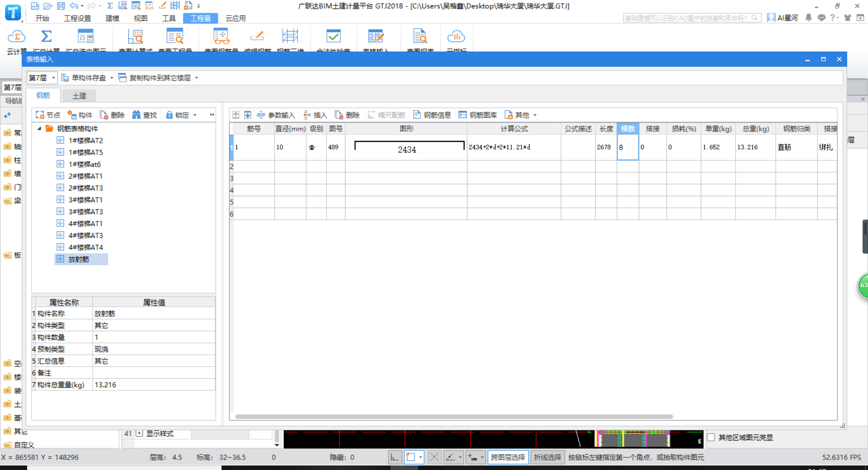The image size is (868, 470).
Task: Collapse the 钢筋表格构件 tree root
Action: point(39,129)
